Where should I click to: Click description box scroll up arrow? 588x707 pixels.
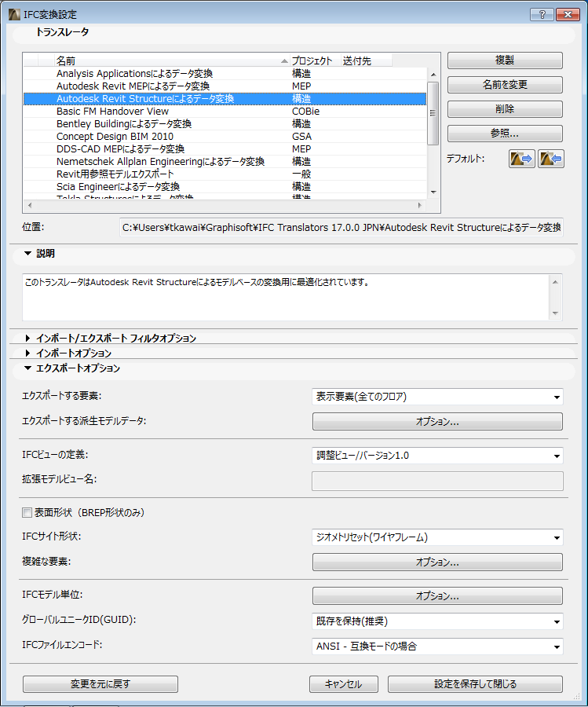[555, 282]
